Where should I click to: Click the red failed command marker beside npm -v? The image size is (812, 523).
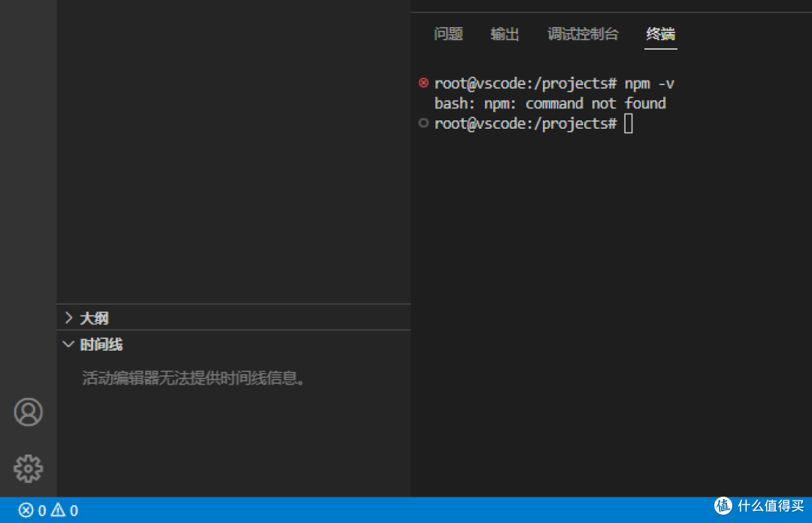pyautogui.click(x=423, y=83)
